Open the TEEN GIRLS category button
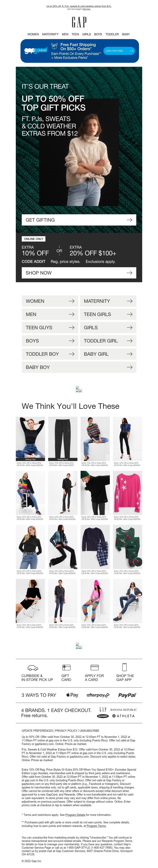 (108, 314)
